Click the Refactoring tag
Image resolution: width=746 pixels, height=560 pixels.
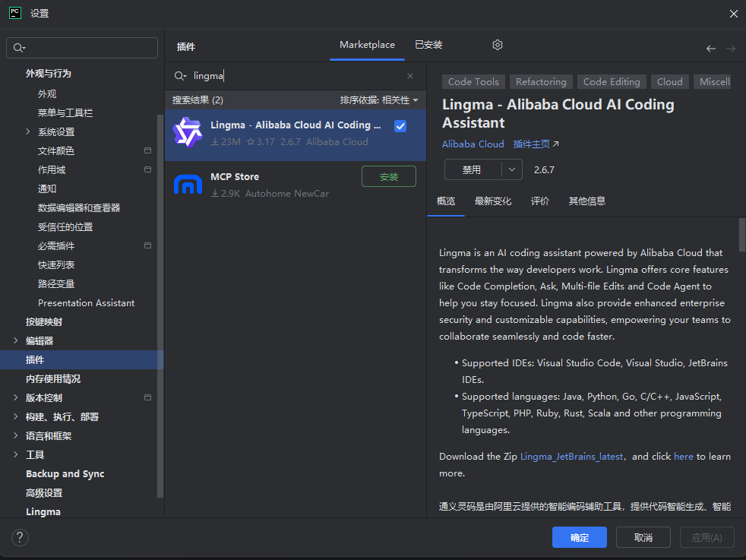click(541, 82)
